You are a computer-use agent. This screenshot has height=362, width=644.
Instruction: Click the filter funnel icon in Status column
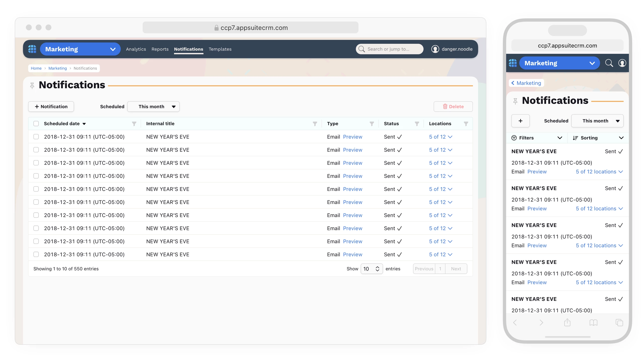pos(417,124)
